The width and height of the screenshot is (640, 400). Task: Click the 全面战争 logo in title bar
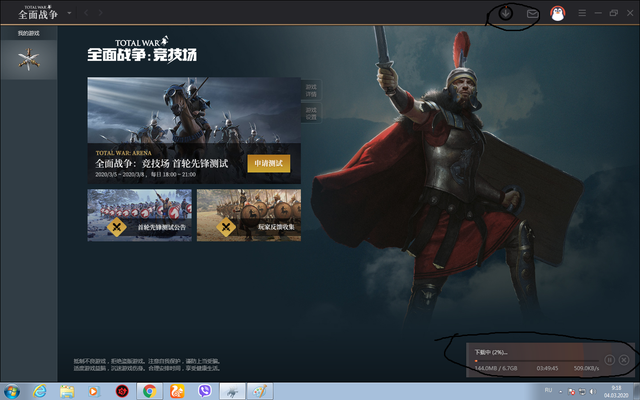click(38, 13)
